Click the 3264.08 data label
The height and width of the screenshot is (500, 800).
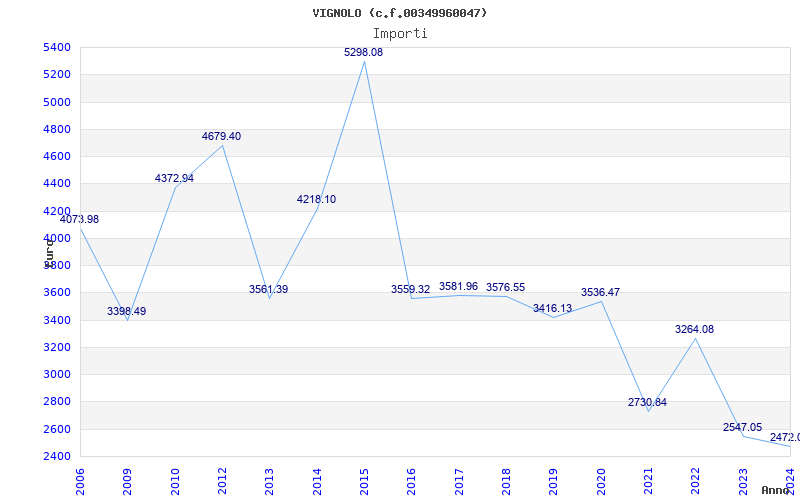[694, 329]
